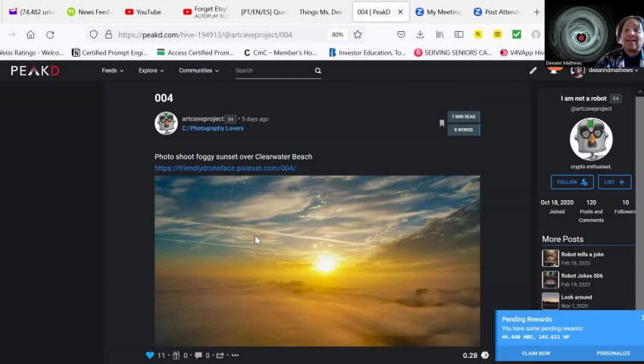
Task: Click the 80% zoom level indicator
Action: pyautogui.click(x=338, y=35)
